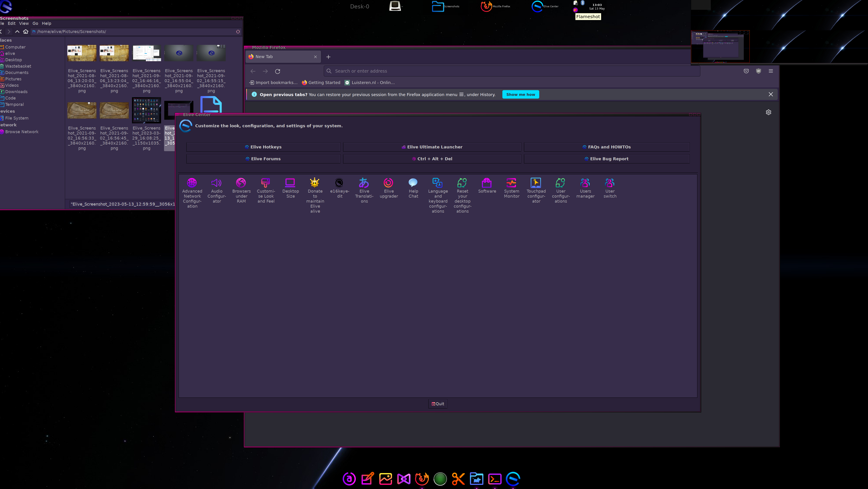
Task: Click the scissors icon in the dock
Action: (458, 479)
